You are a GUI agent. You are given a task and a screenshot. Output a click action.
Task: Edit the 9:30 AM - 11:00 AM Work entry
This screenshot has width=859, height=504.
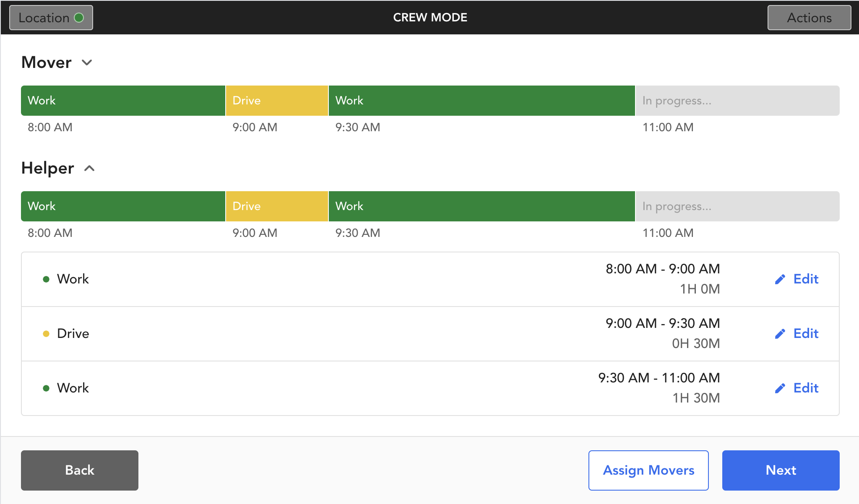point(797,388)
